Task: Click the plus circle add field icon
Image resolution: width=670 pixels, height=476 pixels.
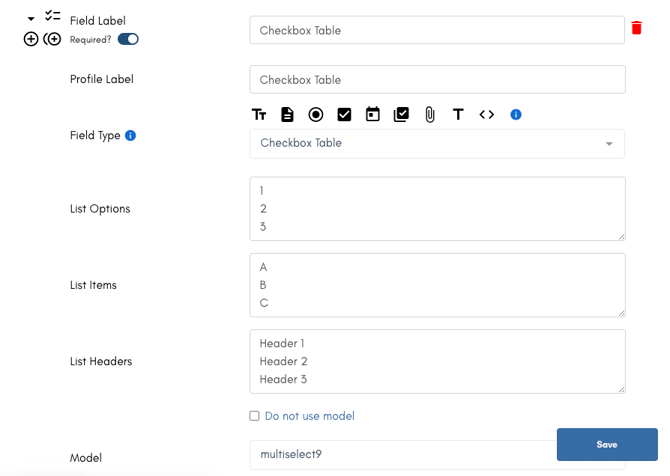Action: click(31, 39)
